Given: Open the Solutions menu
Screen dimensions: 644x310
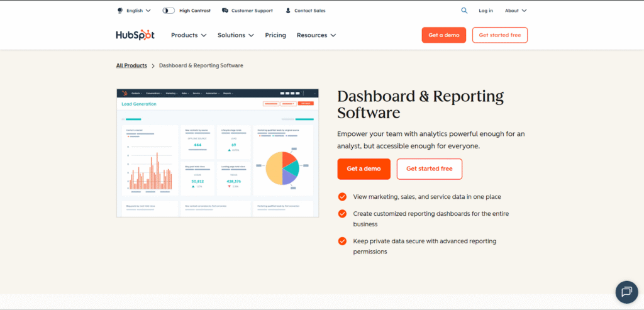Looking at the screenshot, I should tap(236, 35).
